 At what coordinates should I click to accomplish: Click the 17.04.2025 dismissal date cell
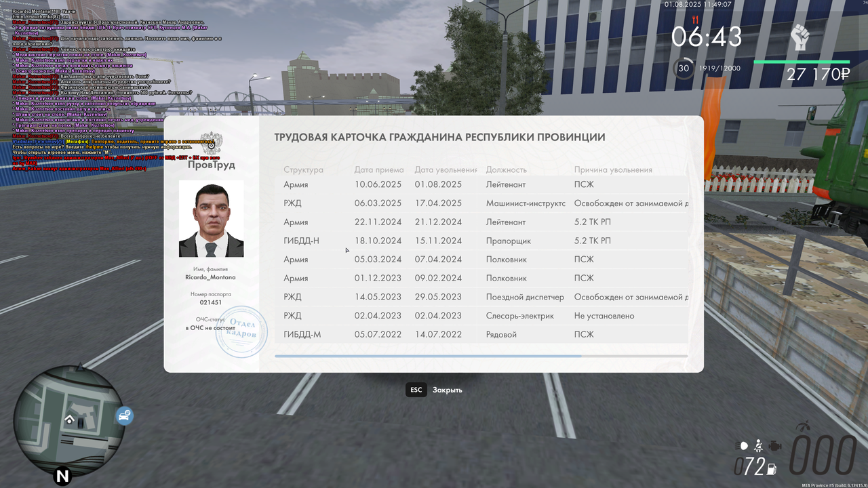[x=438, y=203]
